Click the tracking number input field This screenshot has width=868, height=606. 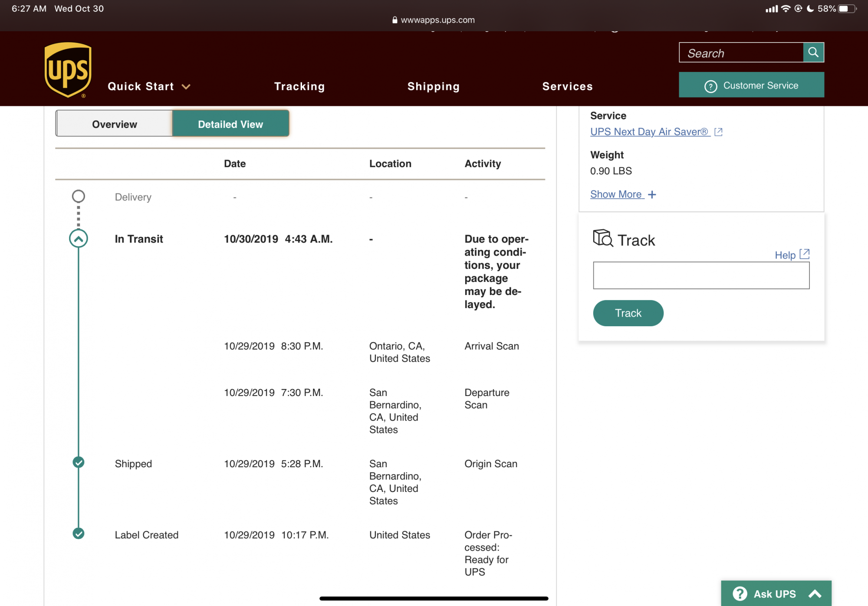(x=701, y=275)
